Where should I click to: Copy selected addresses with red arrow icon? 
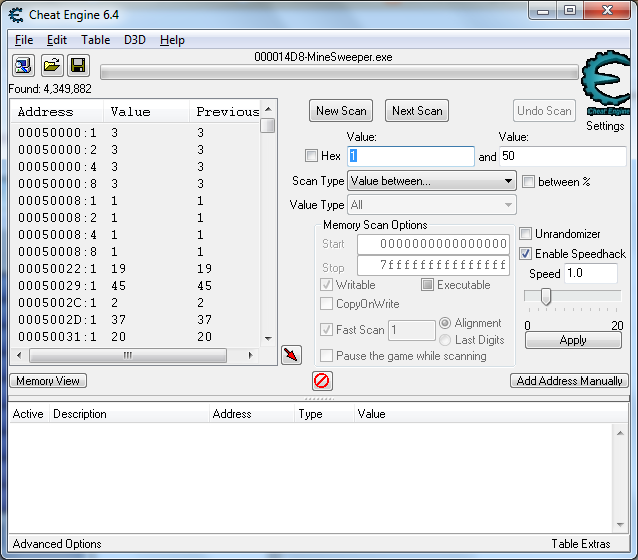coord(291,355)
